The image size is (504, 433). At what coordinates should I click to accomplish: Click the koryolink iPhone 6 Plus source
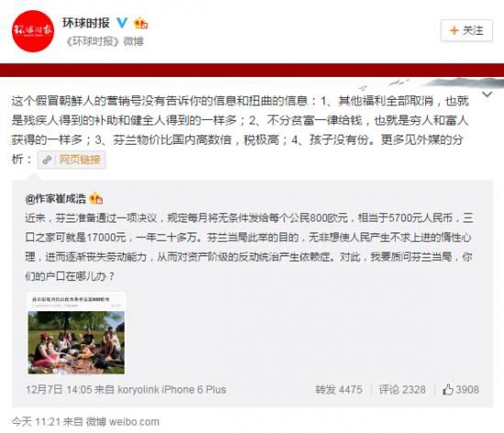point(171,390)
